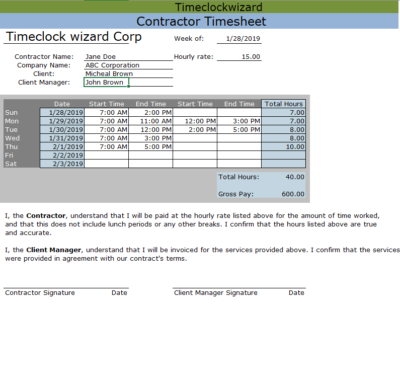Select Wednesday's total hours cell 8.00
This screenshot has height=385, width=400.
coord(284,138)
